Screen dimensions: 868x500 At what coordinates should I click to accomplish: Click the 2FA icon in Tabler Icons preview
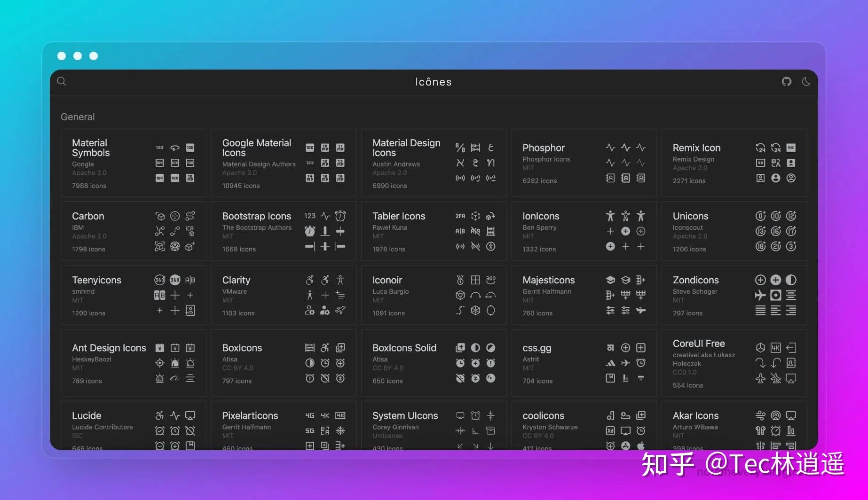460,216
